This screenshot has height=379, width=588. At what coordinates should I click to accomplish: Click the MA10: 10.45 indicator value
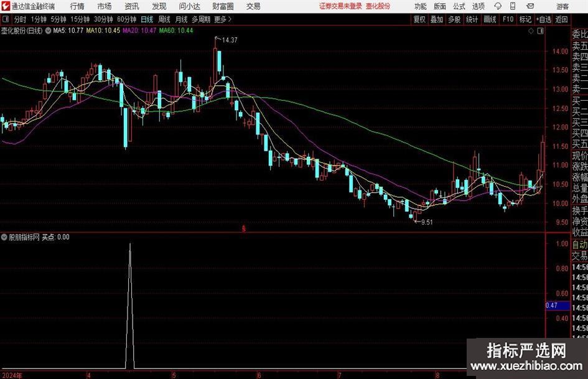point(103,30)
